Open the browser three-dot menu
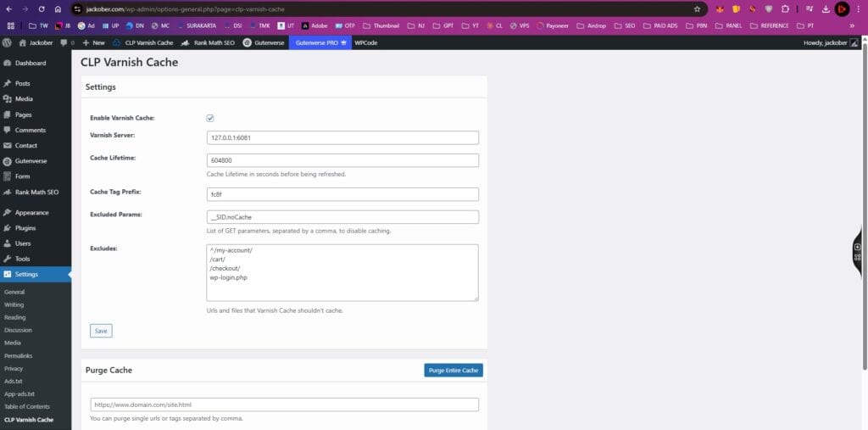Viewport: 868px width, 430px height. (x=859, y=9)
